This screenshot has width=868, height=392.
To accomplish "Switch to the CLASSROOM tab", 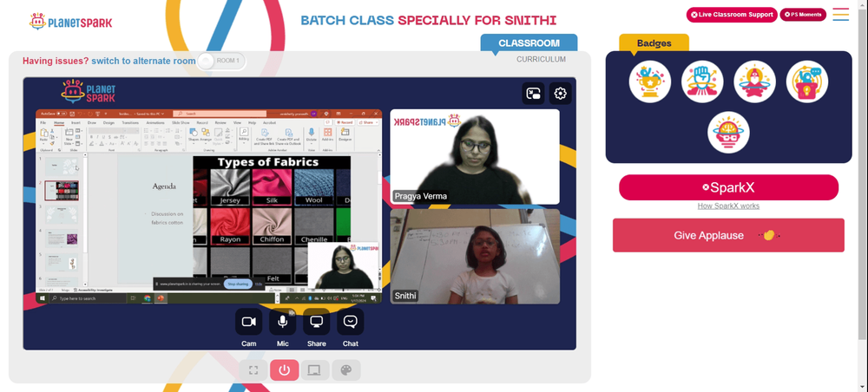I will click(x=529, y=43).
